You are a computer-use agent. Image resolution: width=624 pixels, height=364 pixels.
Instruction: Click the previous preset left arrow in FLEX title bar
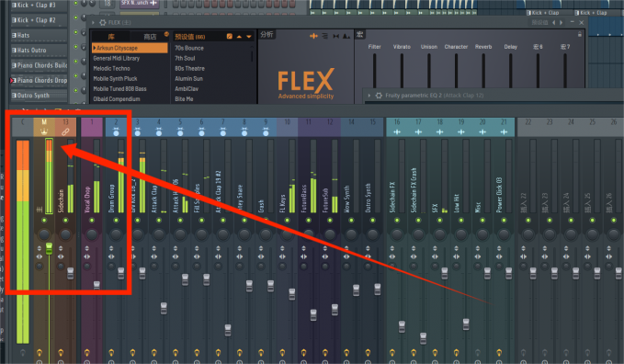[x=553, y=23]
